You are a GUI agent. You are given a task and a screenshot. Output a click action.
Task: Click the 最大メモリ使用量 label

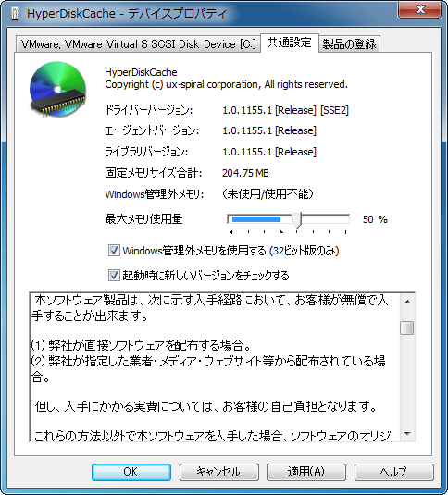(x=143, y=218)
